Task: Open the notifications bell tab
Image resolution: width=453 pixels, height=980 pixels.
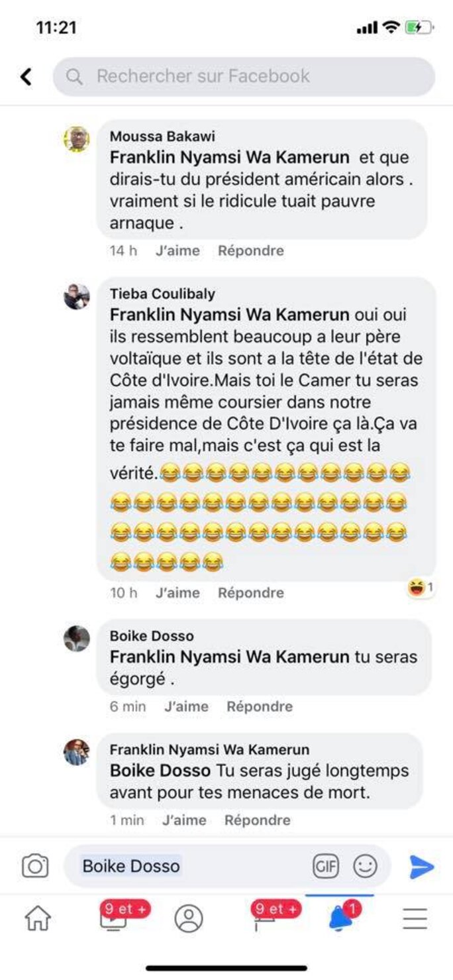Action: click(340, 918)
